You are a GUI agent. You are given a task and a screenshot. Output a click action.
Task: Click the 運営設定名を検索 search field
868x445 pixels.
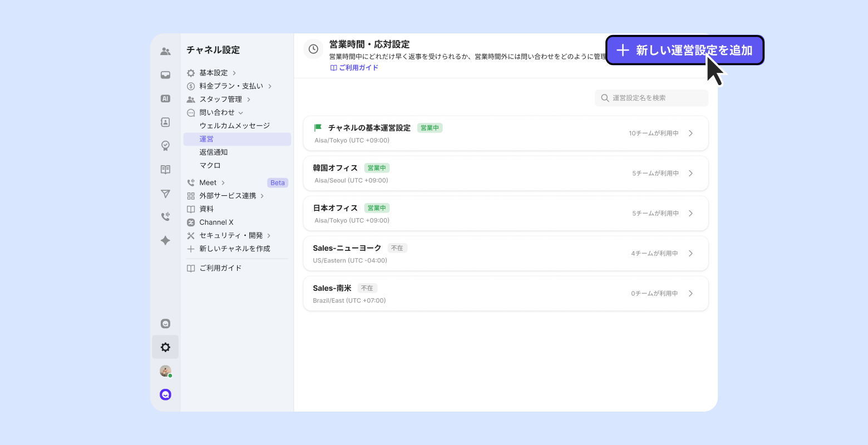point(651,98)
